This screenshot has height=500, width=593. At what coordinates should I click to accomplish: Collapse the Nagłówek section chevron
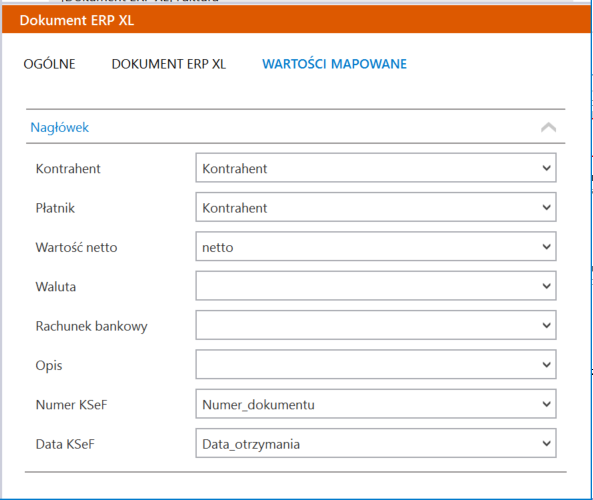click(x=548, y=127)
